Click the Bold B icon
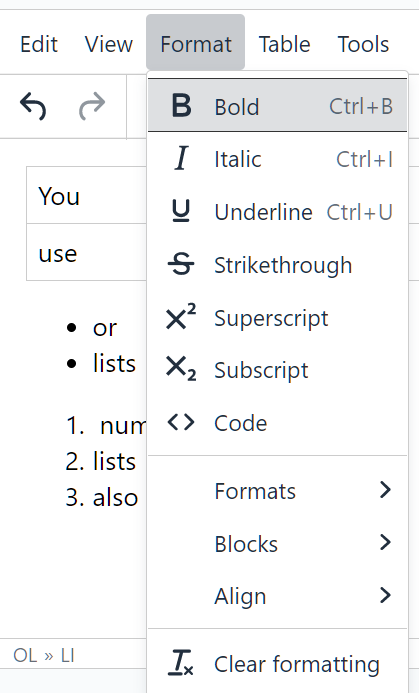This screenshot has height=693, width=419. 181,106
